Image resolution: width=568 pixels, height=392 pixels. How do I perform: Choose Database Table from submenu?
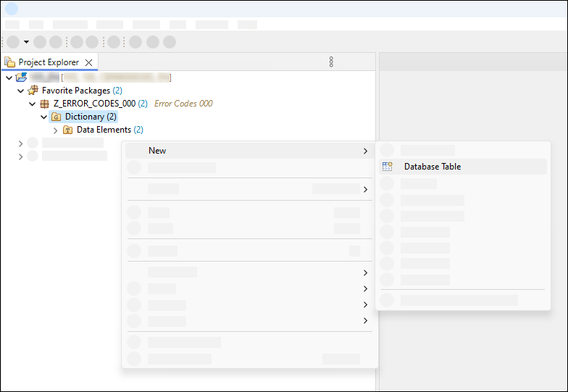coord(462,167)
